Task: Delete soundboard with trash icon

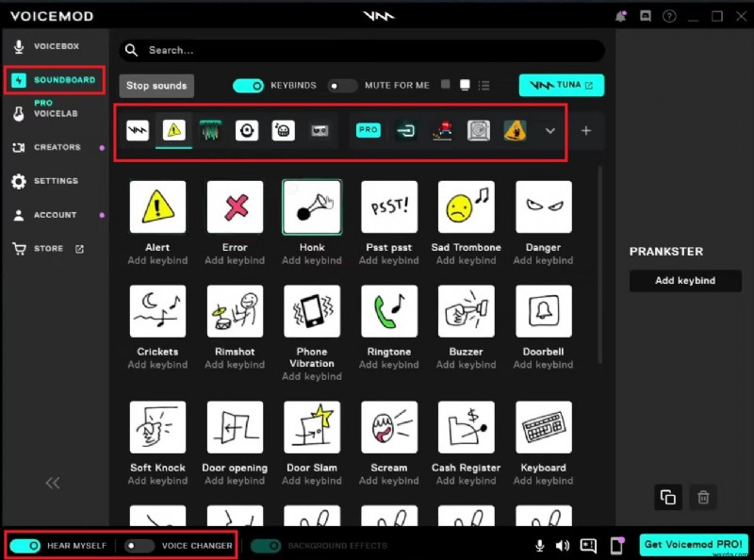Action: [703, 497]
